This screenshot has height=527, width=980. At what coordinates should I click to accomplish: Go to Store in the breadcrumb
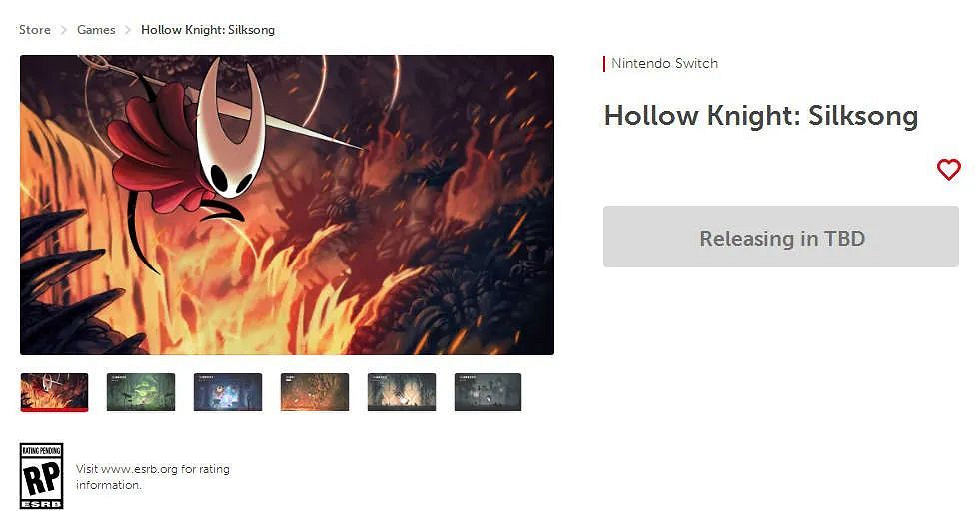pyautogui.click(x=35, y=30)
